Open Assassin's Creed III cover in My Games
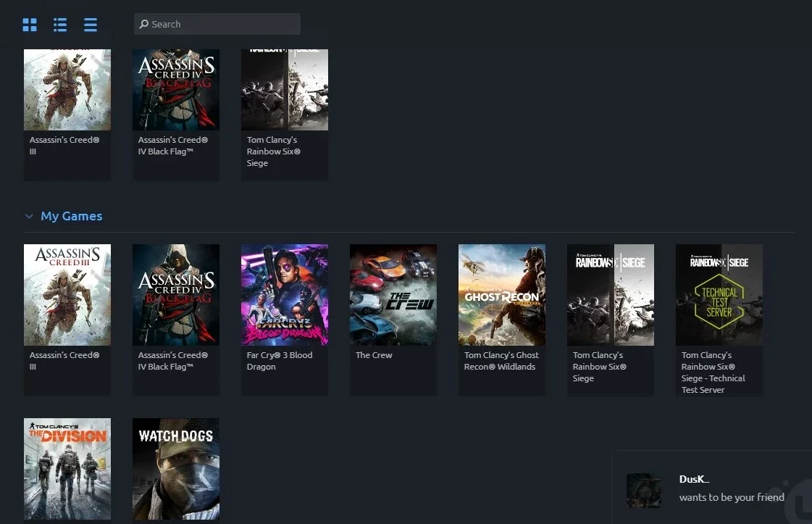This screenshot has width=812, height=524. [67, 295]
